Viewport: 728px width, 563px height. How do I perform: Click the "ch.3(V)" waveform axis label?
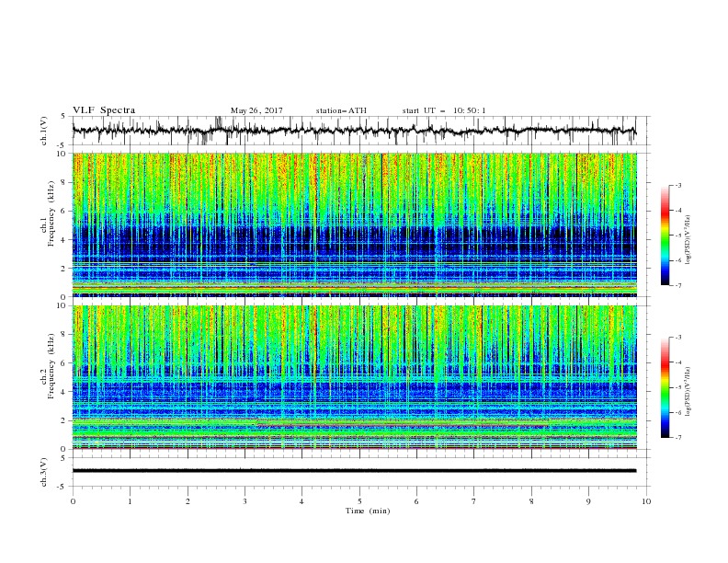[x=43, y=472]
